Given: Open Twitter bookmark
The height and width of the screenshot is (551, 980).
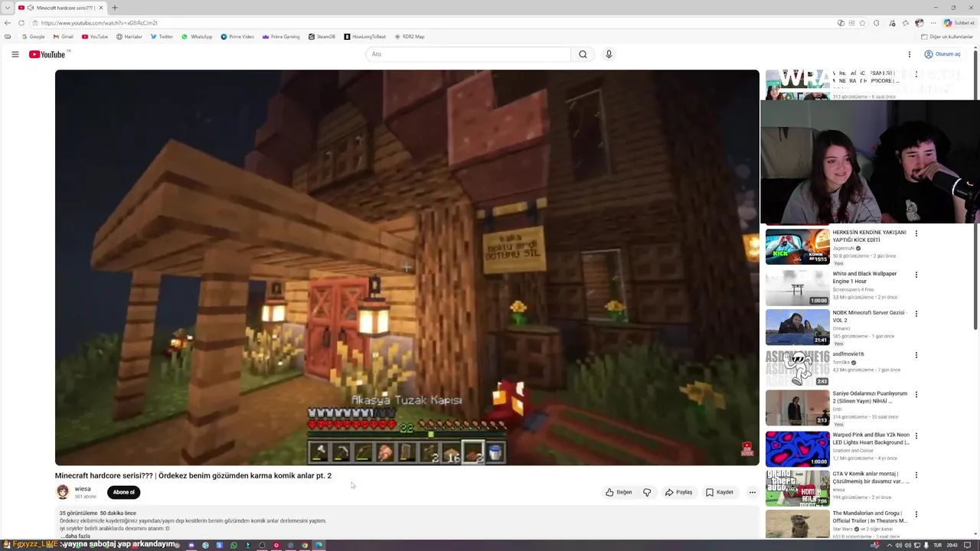Looking at the screenshot, I should click(162, 37).
